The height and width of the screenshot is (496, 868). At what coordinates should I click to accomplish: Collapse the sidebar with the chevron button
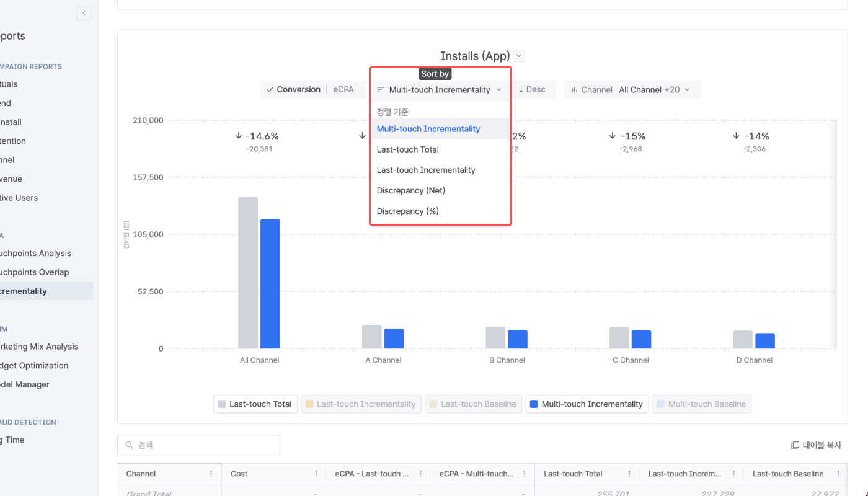[x=84, y=13]
